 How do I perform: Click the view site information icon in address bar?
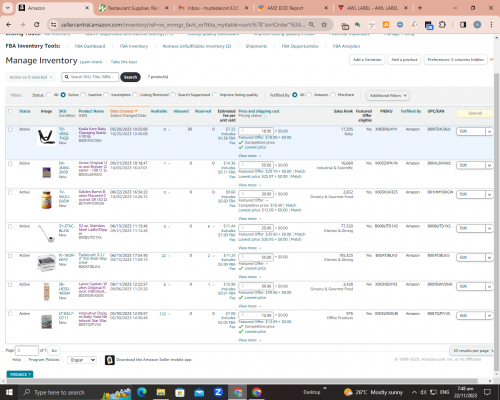point(53,25)
